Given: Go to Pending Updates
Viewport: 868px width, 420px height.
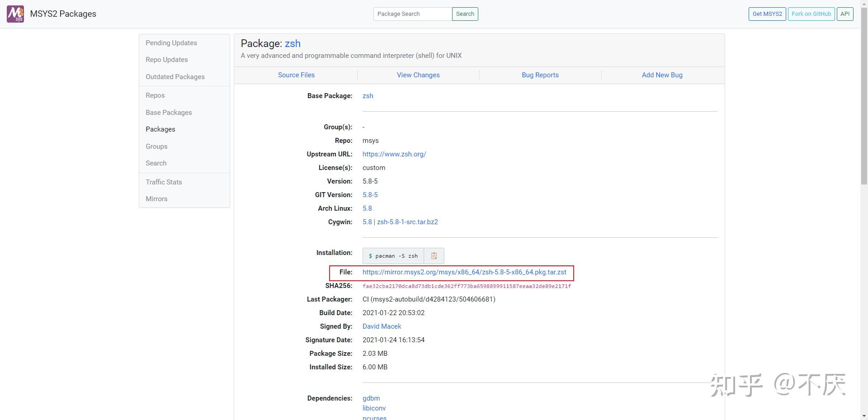Looking at the screenshot, I should point(171,43).
